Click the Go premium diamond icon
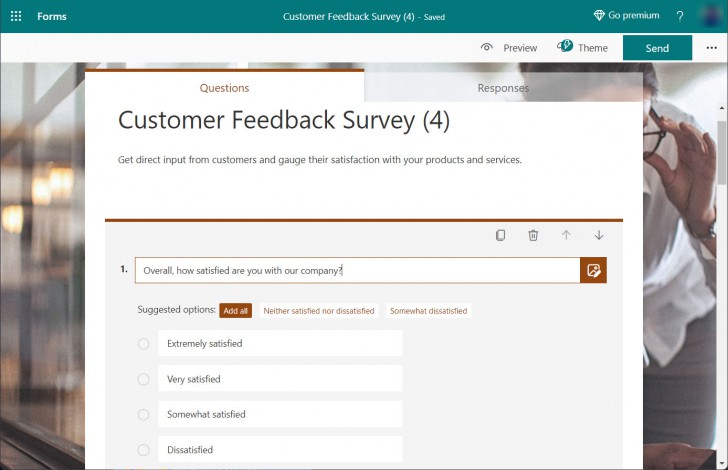 (x=599, y=15)
